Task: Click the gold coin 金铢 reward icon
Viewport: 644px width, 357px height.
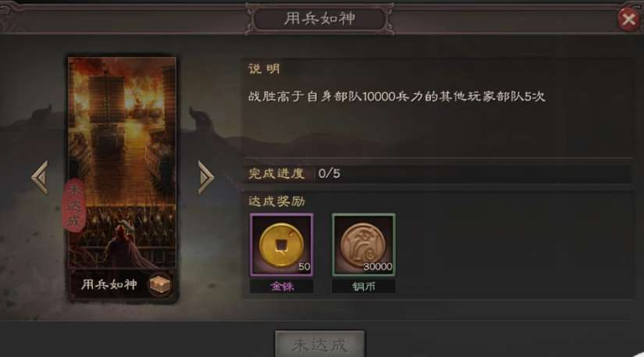Action: click(281, 245)
